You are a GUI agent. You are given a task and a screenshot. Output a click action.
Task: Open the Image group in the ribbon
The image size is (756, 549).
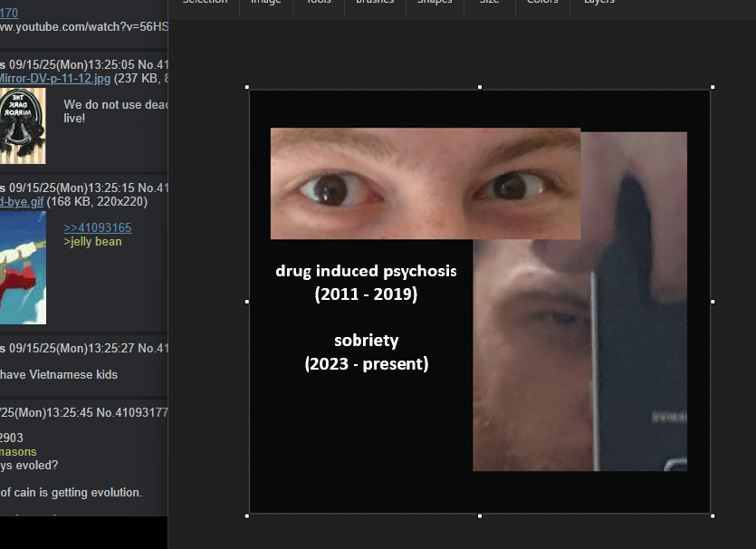265,3
